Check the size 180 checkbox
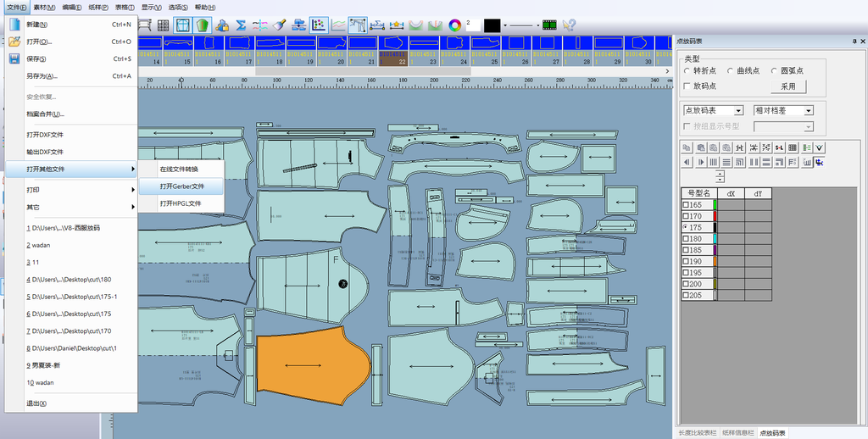This screenshot has width=868, height=439. coord(687,239)
